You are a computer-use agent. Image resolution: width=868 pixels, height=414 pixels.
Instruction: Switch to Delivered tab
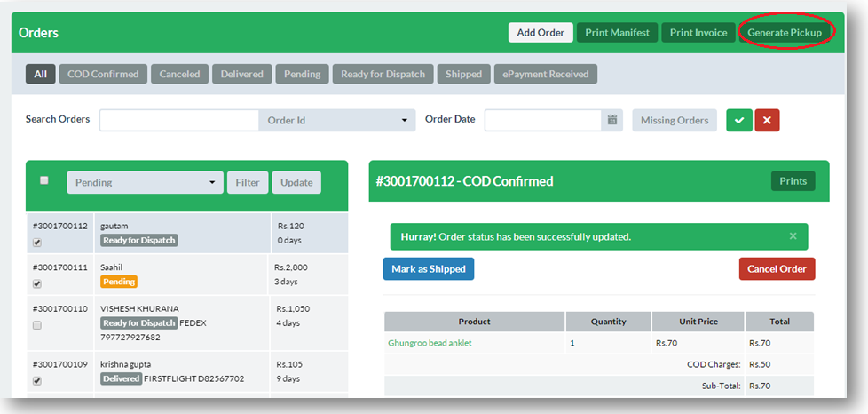tap(242, 74)
